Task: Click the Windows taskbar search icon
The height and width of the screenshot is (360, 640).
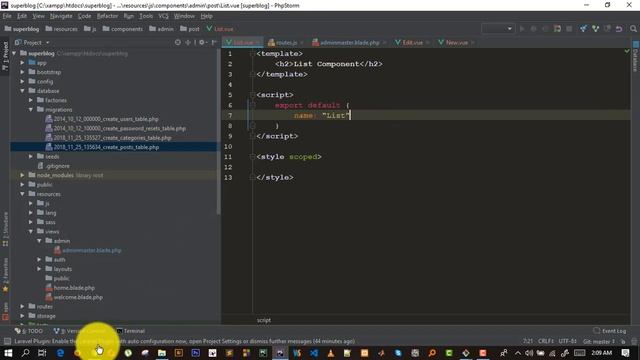Action: (25, 353)
